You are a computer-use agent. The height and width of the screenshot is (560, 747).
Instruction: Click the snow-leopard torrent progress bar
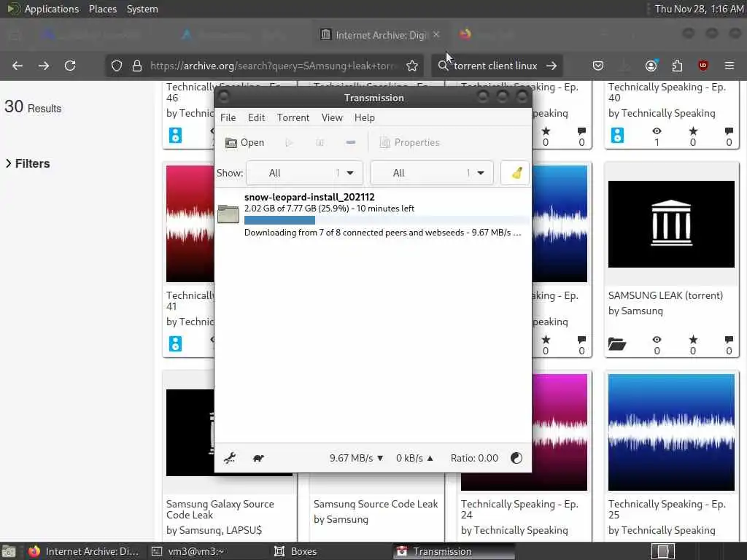(387, 220)
